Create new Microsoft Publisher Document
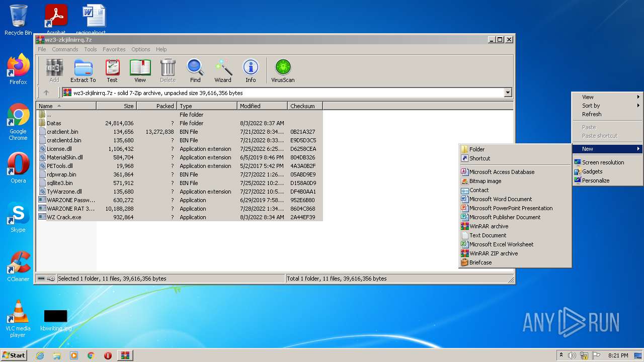Screen dimensions: 644x362 click(515, 217)
